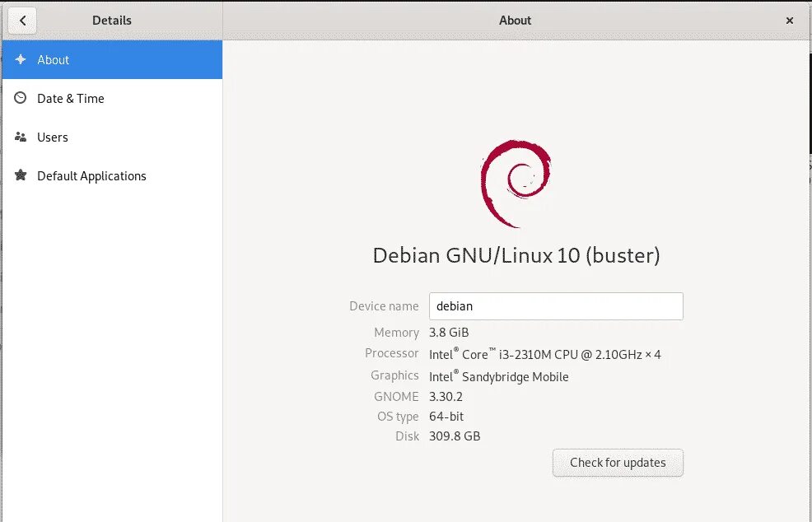The width and height of the screenshot is (812, 522).
Task: Click the Disk label
Action: tap(407, 436)
